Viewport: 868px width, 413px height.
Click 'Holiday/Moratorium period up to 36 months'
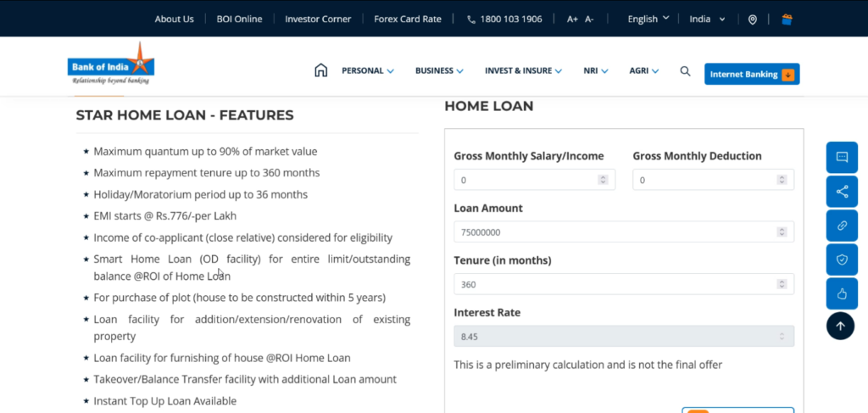pos(200,195)
